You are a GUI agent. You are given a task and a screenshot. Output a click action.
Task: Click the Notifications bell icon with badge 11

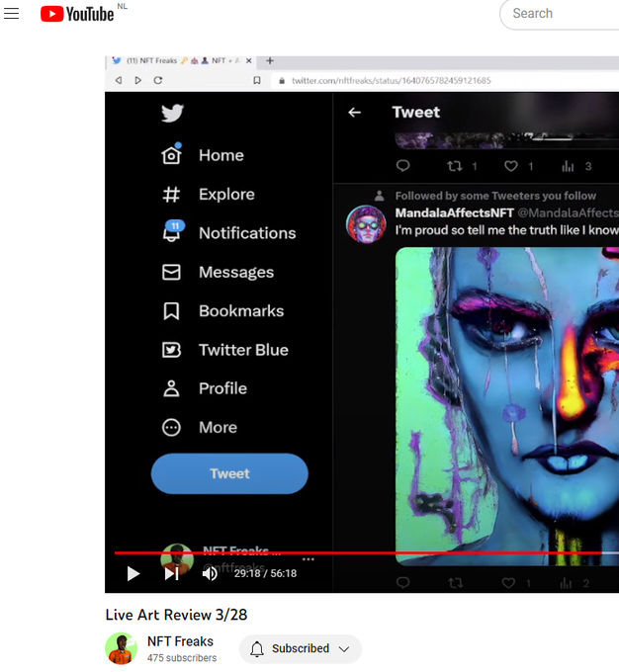click(172, 231)
